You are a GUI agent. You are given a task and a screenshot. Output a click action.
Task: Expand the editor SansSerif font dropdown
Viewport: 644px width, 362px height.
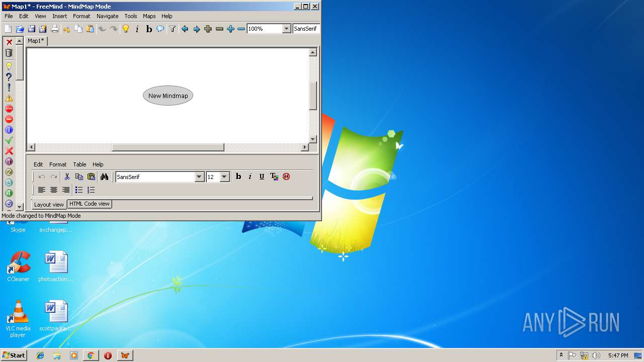tap(199, 177)
